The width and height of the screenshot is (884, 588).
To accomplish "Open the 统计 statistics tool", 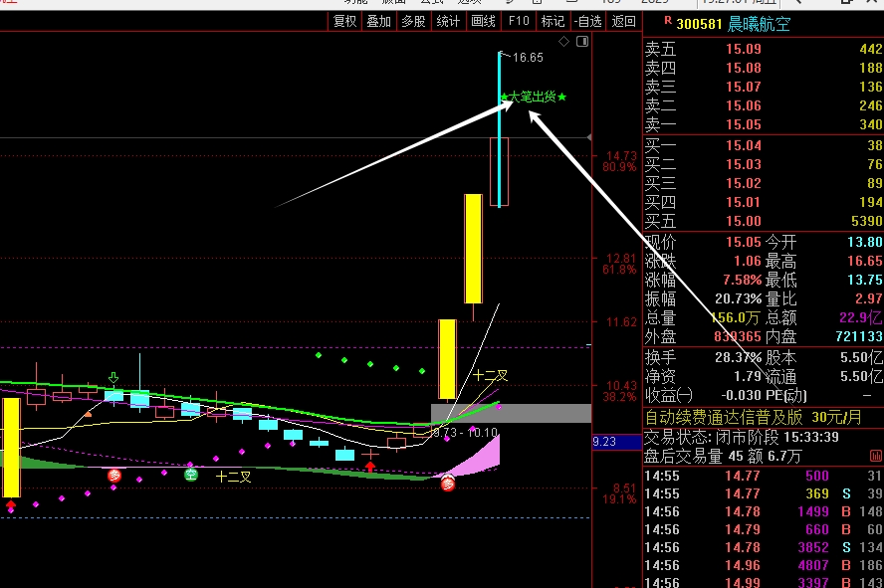I will click(448, 22).
